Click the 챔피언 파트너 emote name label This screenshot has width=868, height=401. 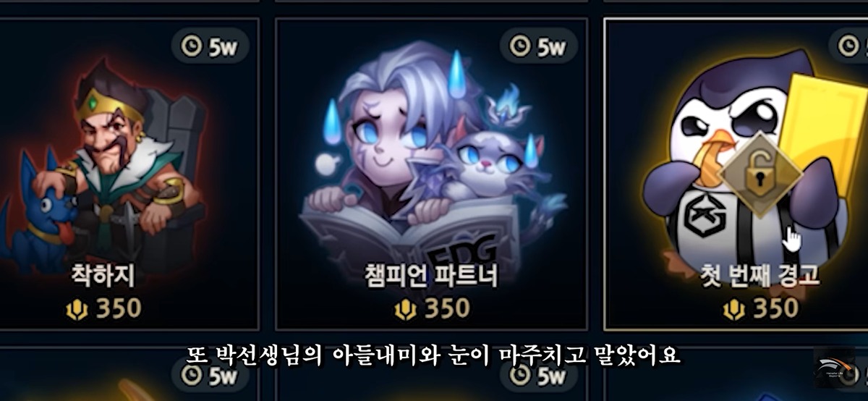point(433,276)
